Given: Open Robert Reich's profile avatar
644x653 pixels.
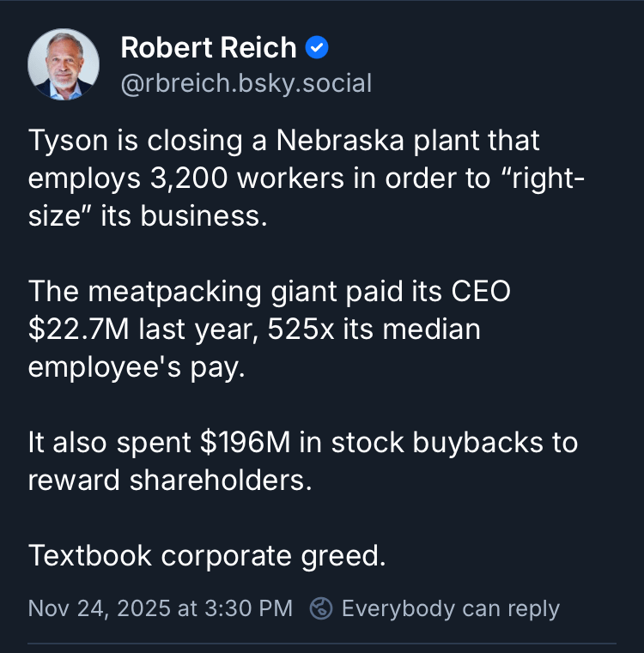Looking at the screenshot, I should (64, 64).
